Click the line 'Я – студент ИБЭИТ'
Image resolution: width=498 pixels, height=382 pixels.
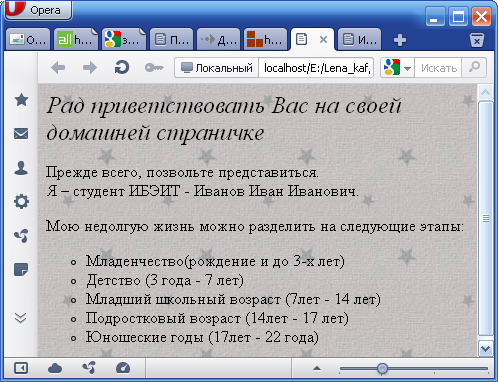[114, 192]
